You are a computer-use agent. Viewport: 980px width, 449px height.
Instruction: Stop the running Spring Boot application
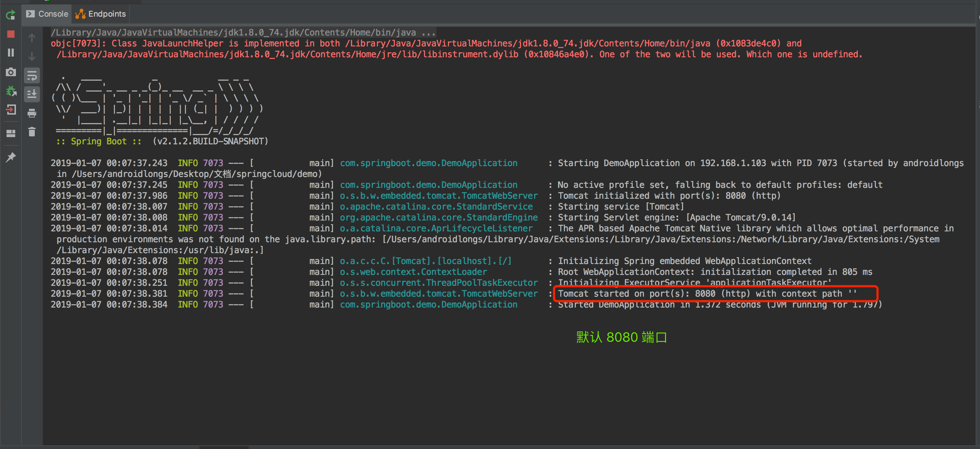(11, 34)
